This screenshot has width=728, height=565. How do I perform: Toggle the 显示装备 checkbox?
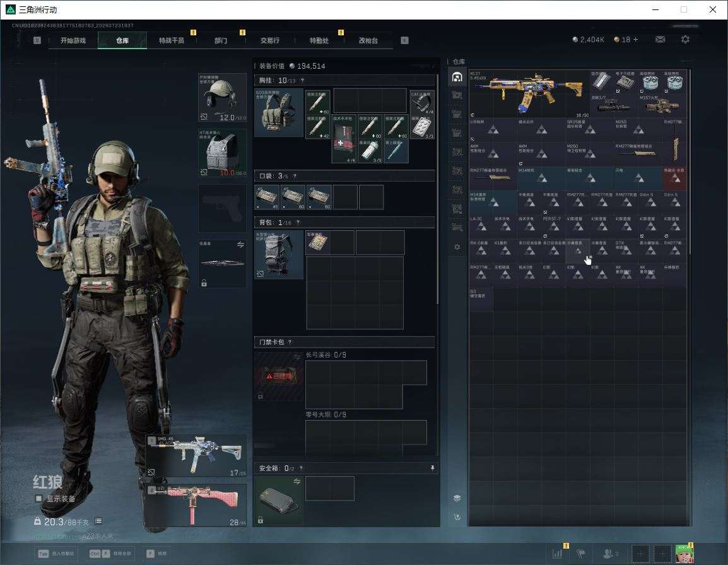38,499
